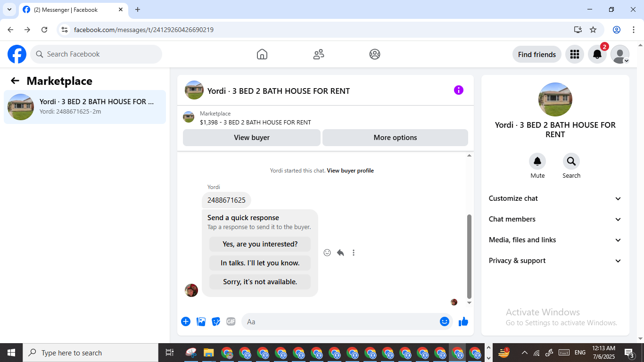The height and width of the screenshot is (362, 644).
Task: Click the chat scroll-down arrow
Action: [x=469, y=303]
